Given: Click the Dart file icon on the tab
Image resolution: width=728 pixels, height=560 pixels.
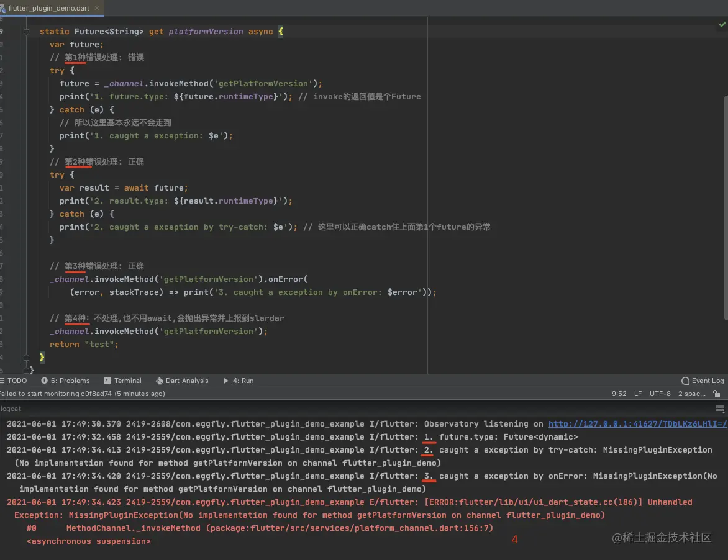Looking at the screenshot, I should [2, 8].
